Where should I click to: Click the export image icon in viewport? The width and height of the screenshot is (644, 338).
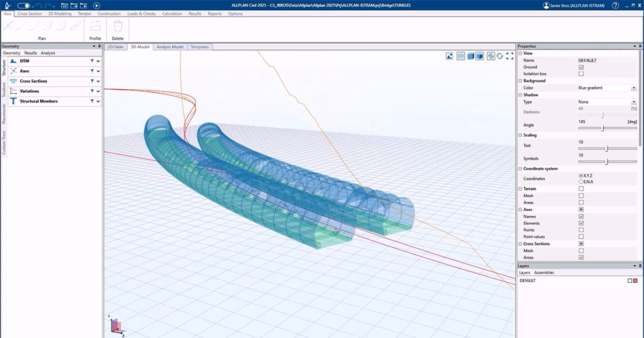pyautogui.click(x=449, y=56)
